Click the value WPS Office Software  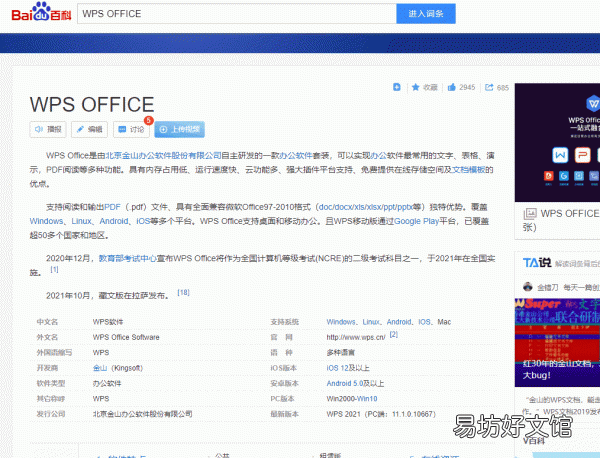[x=126, y=337]
